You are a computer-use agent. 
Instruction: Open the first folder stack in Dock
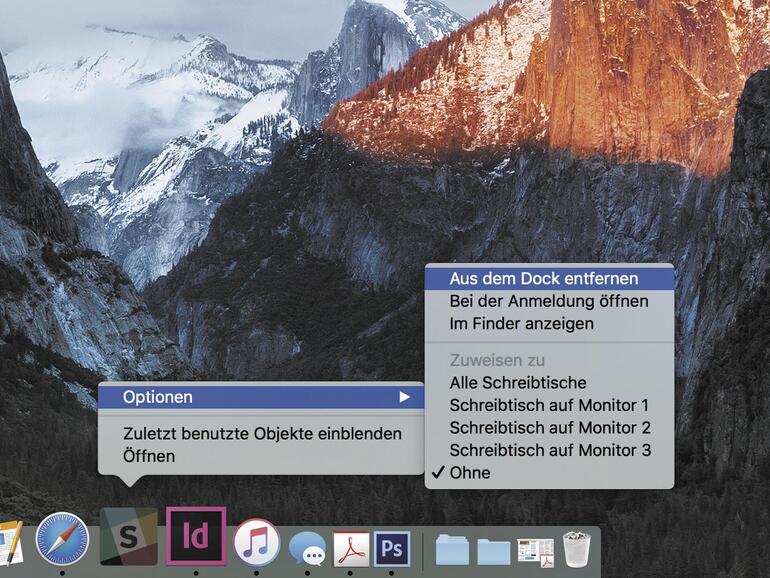(x=451, y=550)
